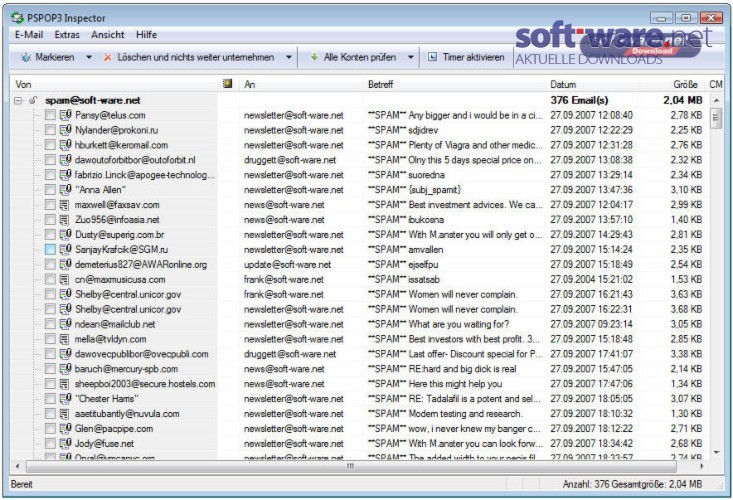The image size is (733, 500).
Task: Click mail icon of SanjayKrafcik@SGM.ru row
Action: click(65, 249)
